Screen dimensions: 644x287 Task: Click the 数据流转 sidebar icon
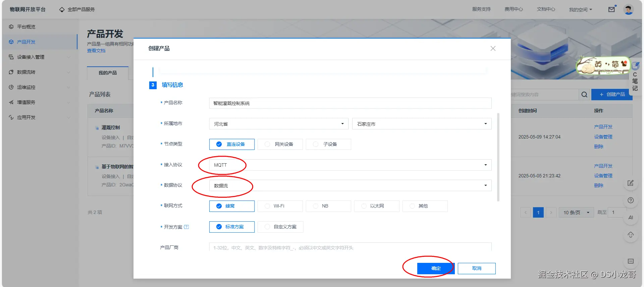click(x=11, y=72)
